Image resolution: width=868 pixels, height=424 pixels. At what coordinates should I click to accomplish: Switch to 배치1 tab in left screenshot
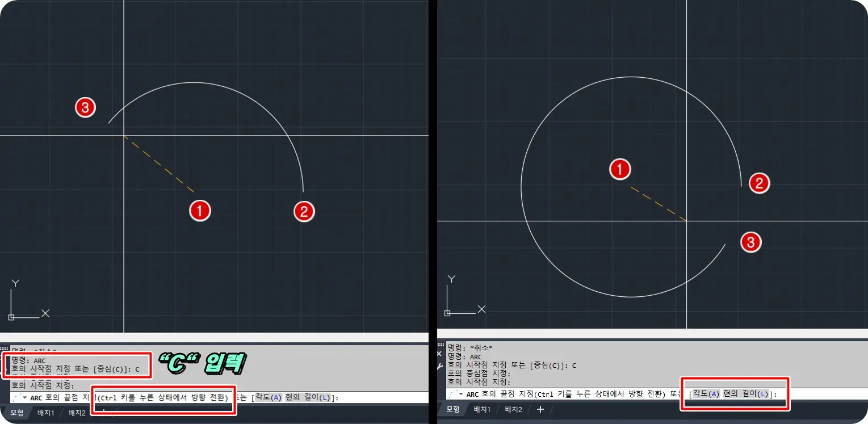(46, 413)
